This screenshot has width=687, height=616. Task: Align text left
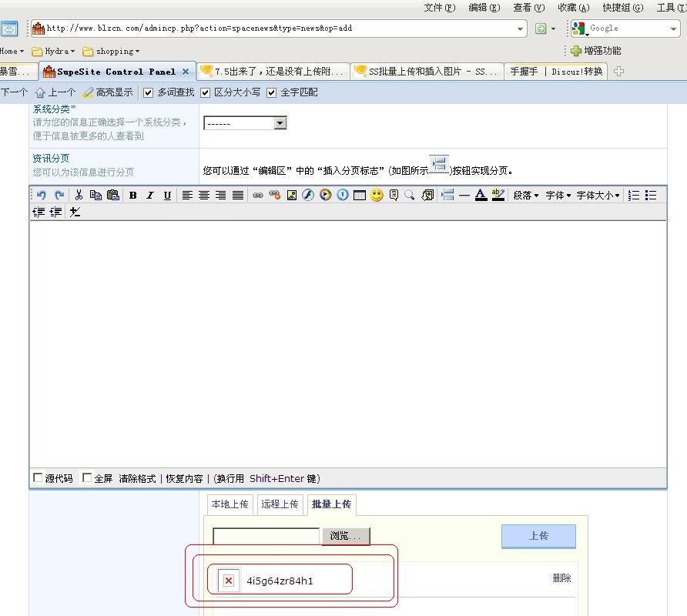[187, 196]
